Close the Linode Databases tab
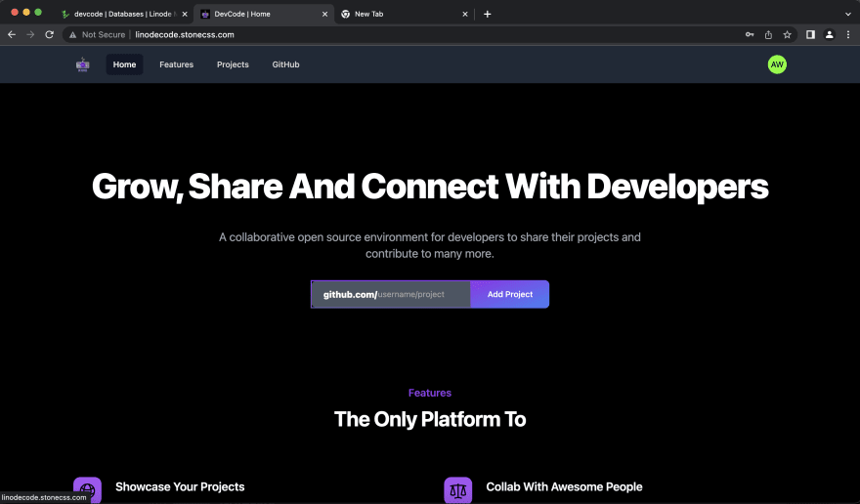Screen dimensions: 860x504 [x=185, y=15]
